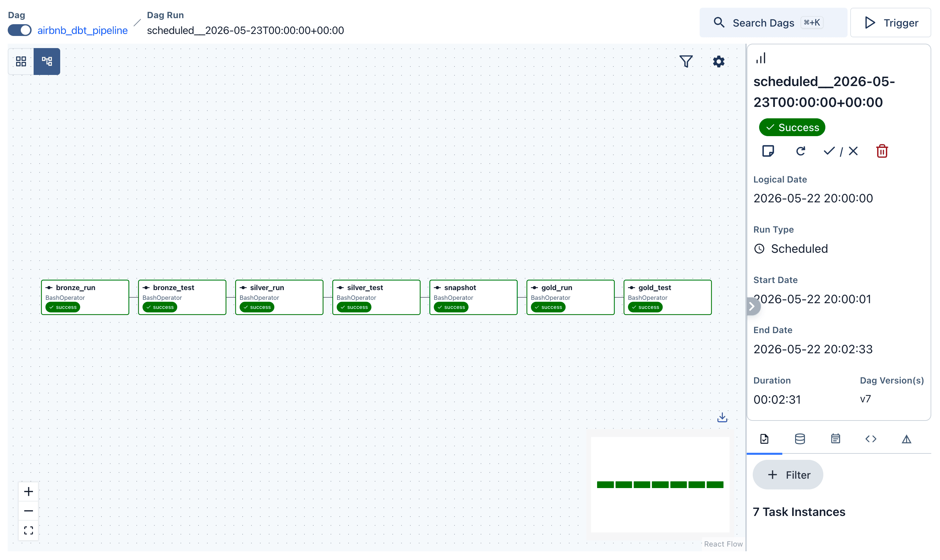Select the silver_test task node
This screenshot has width=940, height=560.
pos(377,297)
